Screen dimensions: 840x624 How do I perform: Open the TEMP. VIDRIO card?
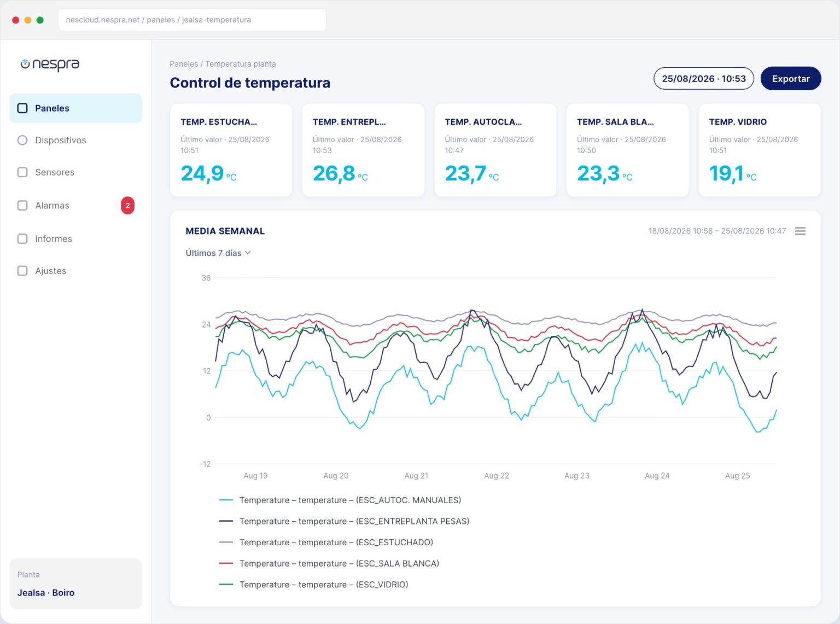coord(760,150)
